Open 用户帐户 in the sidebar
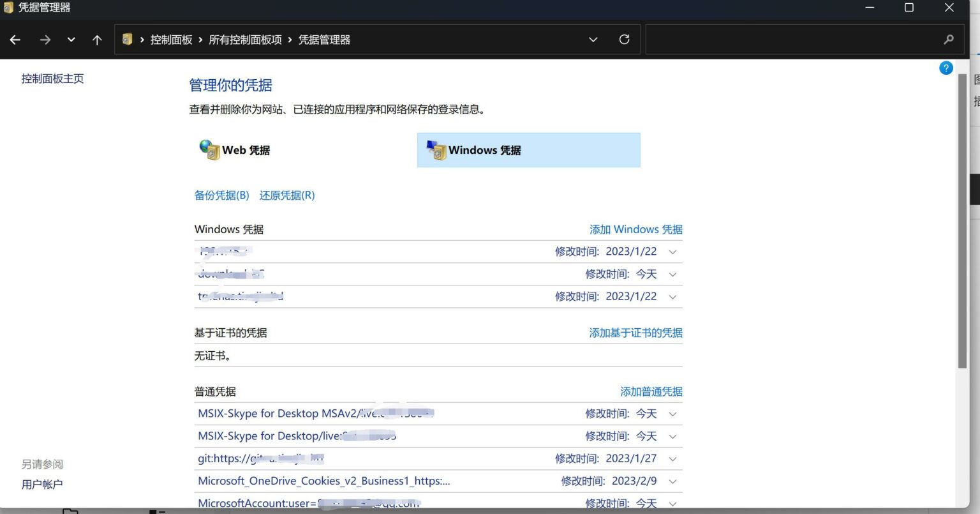Image resolution: width=980 pixels, height=514 pixels. 41,484
